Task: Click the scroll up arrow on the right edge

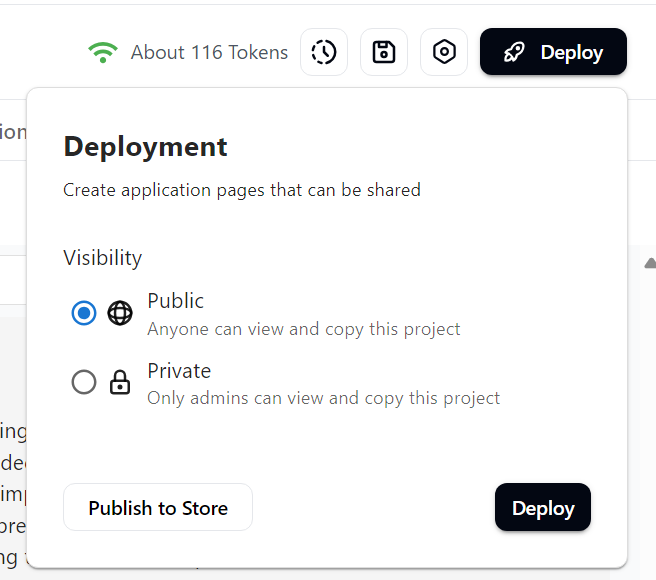Action: coord(650,263)
